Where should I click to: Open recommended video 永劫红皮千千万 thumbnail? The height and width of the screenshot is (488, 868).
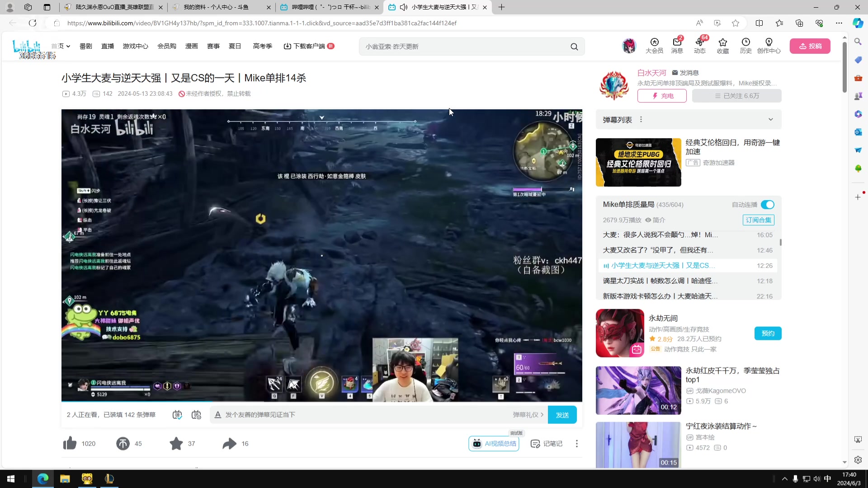click(638, 390)
